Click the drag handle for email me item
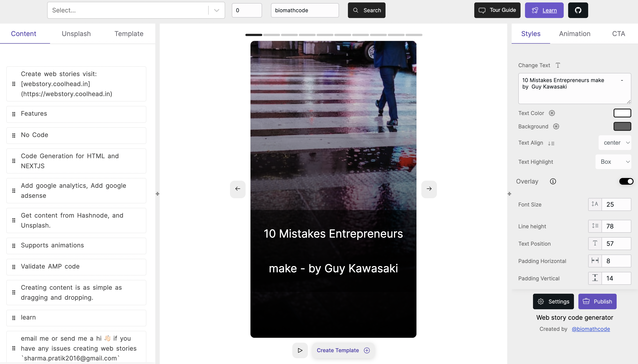This screenshot has height=364, width=638. [x=14, y=348]
